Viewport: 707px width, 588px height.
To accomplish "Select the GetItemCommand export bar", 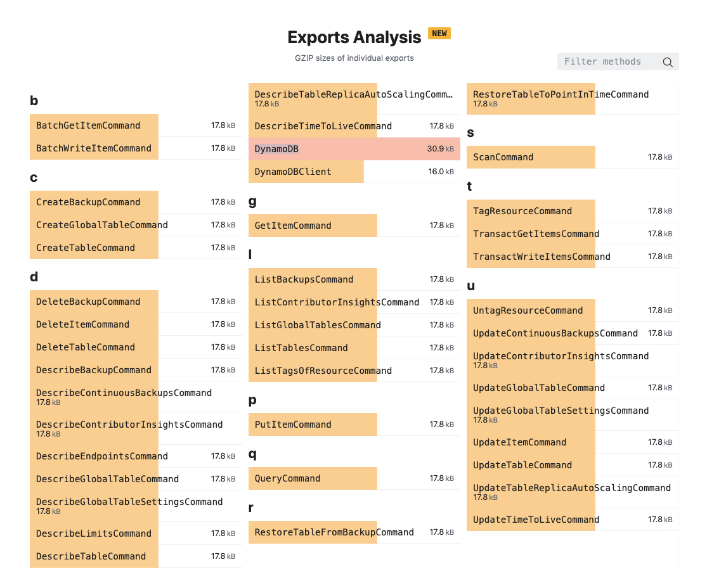I will (311, 225).
